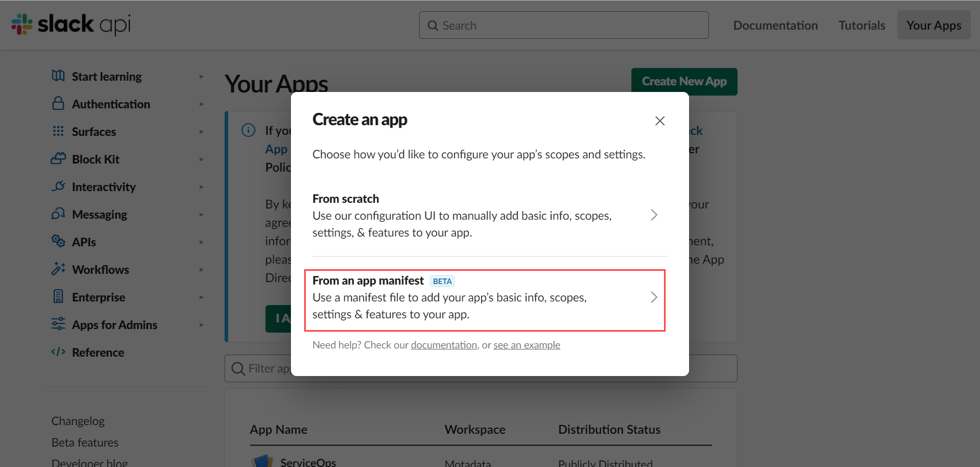The image size is (980, 467).
Task: Select the Enterprise icon in the sidebar
Action: tap(58, 297)
